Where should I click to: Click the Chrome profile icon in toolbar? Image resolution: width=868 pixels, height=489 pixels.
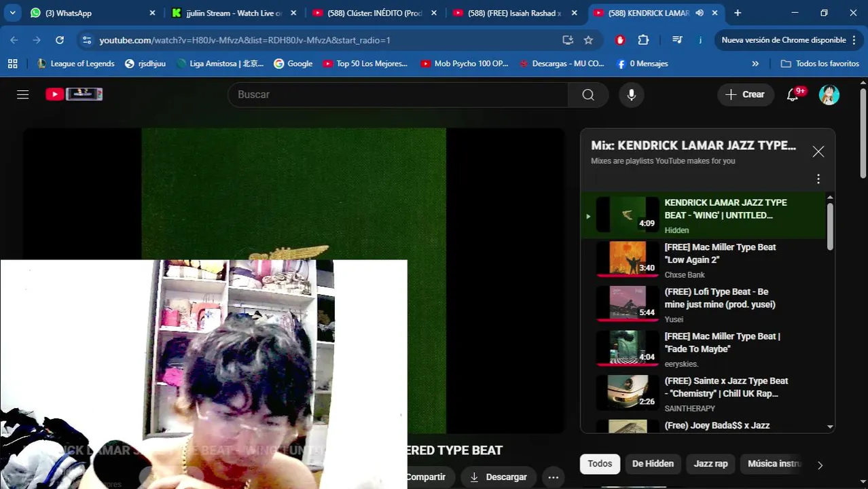pyautogui.click(x=700, y=40)
